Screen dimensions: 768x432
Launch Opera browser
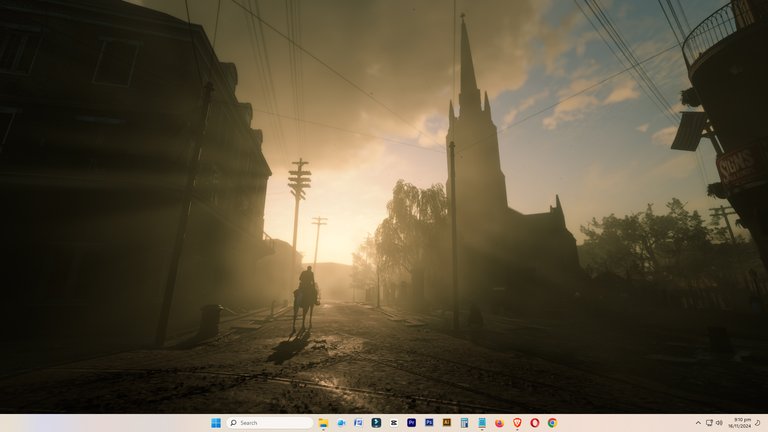click(535, 423)
